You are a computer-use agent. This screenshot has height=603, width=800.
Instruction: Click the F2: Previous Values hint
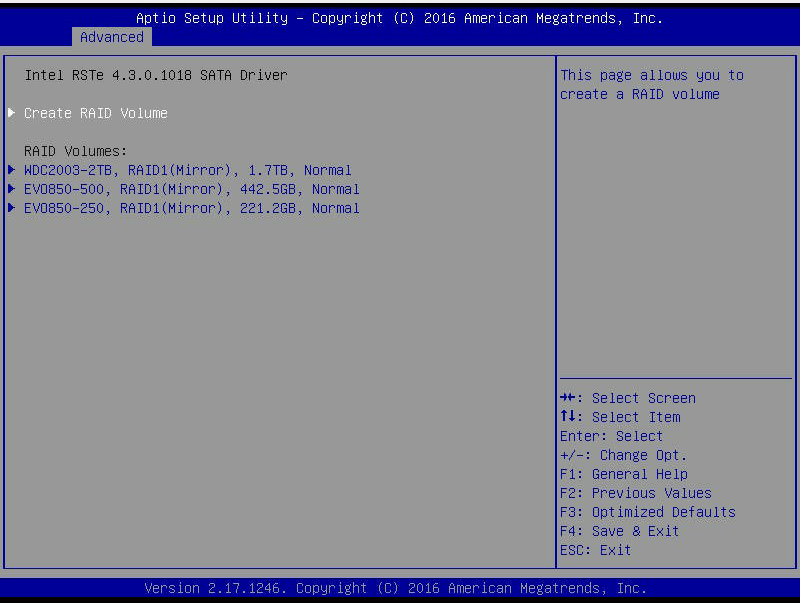(636, 493)
